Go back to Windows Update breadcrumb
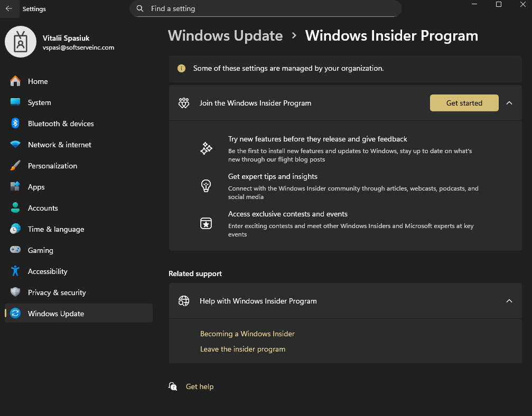This screenshot has height=416, width=532. point(225,35)
